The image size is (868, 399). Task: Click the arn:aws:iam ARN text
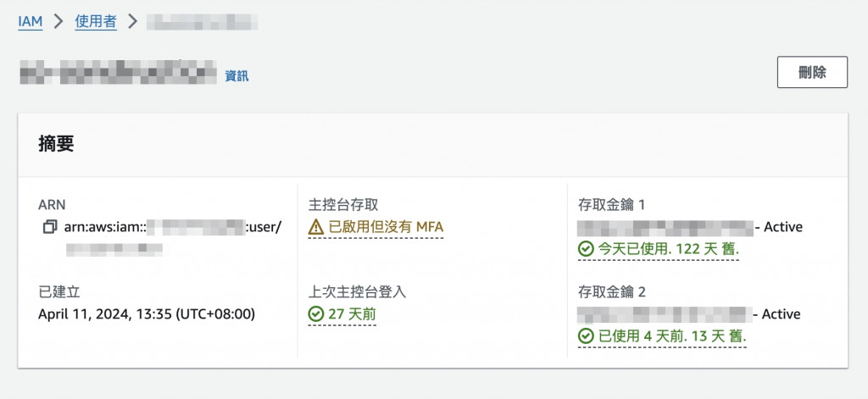click(103, 227)
